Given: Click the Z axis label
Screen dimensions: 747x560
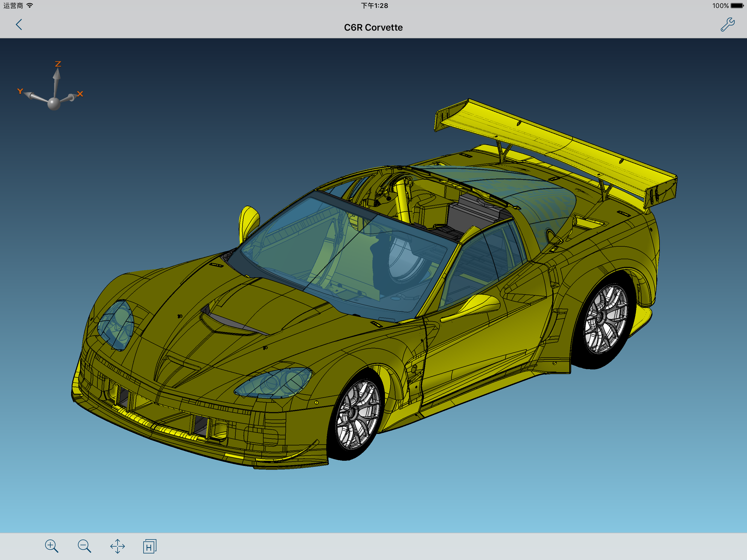Looking at the screenshot, I should click(x=58, y=64).
